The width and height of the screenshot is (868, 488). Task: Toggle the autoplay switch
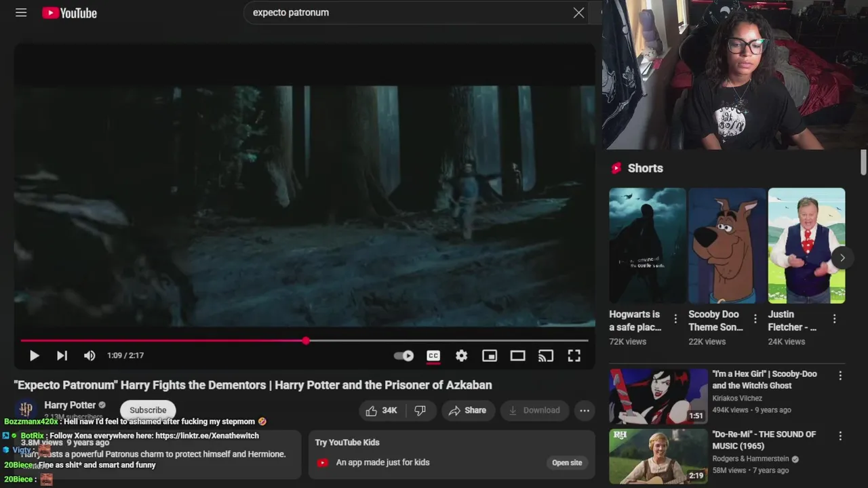click(x=403, y=355)
